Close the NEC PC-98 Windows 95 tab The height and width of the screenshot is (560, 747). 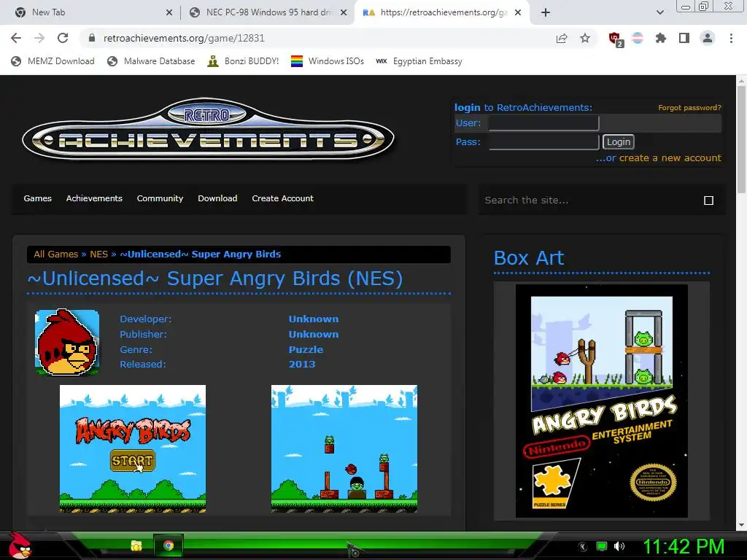coord(343,12)
